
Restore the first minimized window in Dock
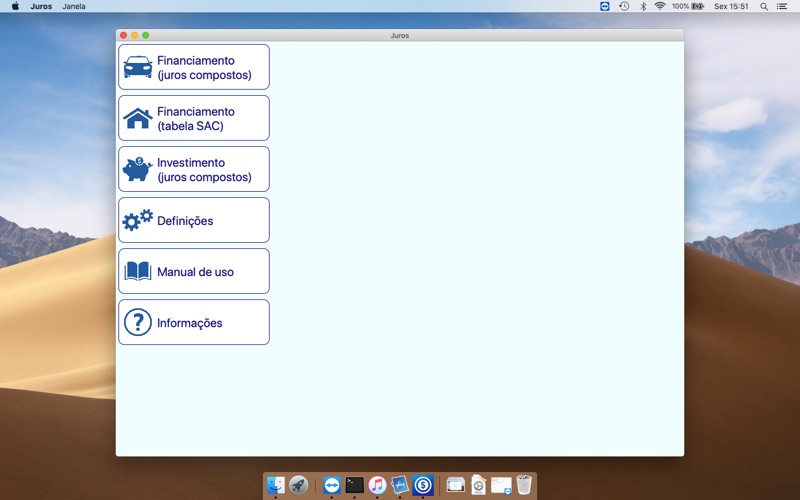[x=455, y=485]
